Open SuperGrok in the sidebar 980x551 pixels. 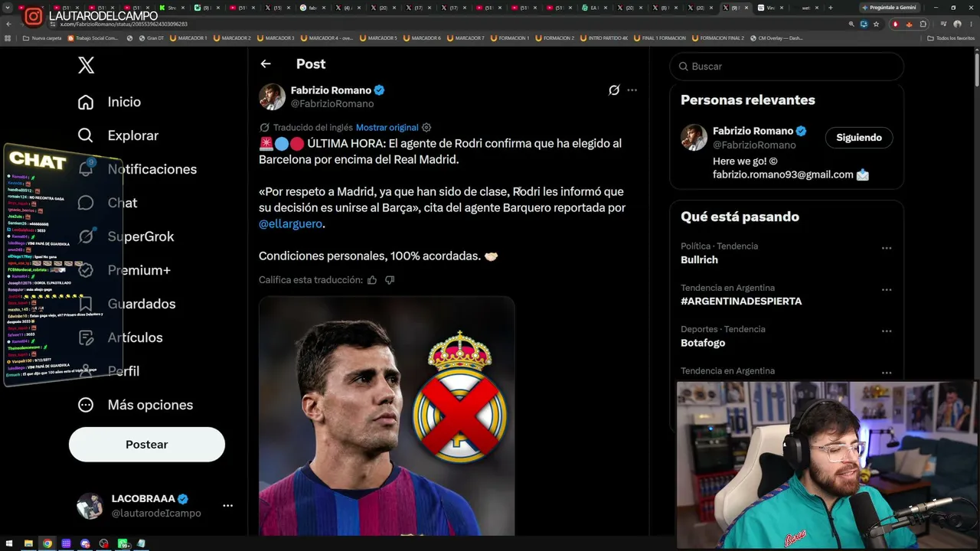(126, 236)
